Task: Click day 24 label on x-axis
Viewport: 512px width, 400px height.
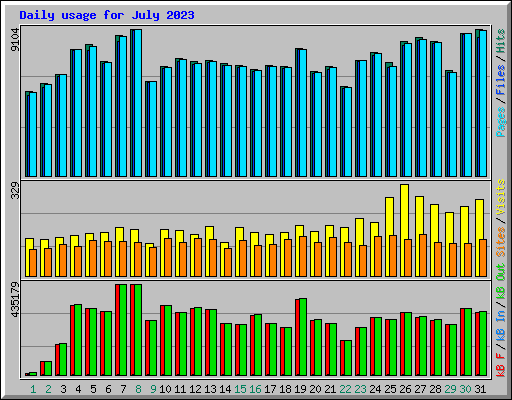Action: tap(375, 389)
